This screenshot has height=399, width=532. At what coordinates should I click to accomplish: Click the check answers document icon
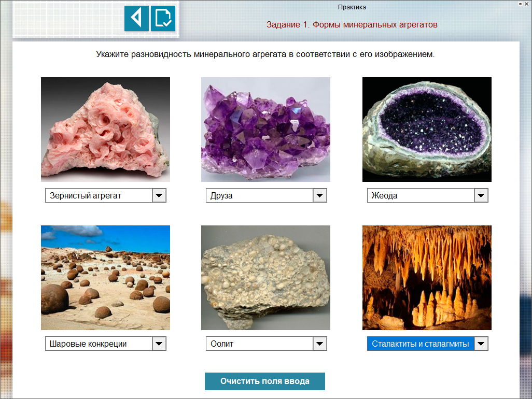[x=163, y=19]
